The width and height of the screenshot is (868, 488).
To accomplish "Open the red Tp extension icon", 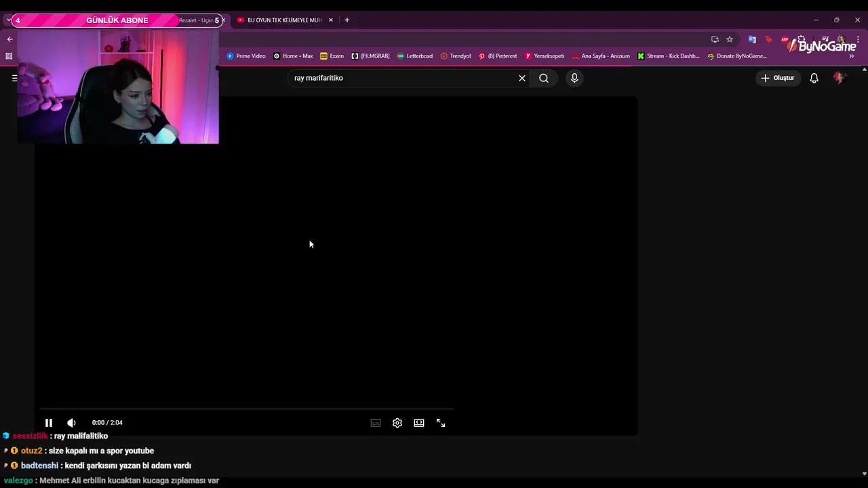I will [768, 39].
